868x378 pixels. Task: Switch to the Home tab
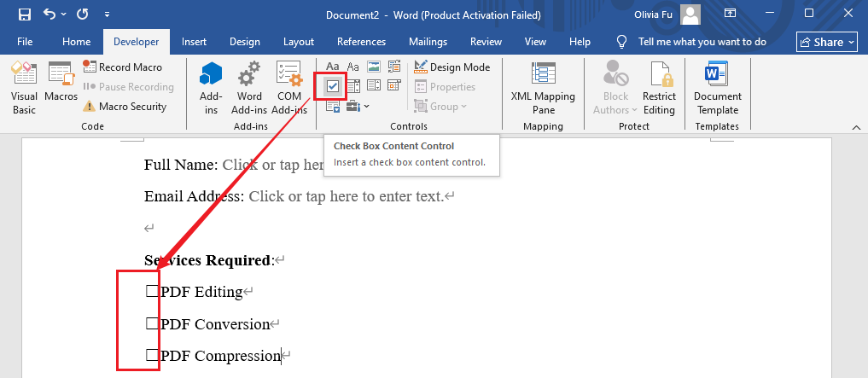(x=77, y=42)
